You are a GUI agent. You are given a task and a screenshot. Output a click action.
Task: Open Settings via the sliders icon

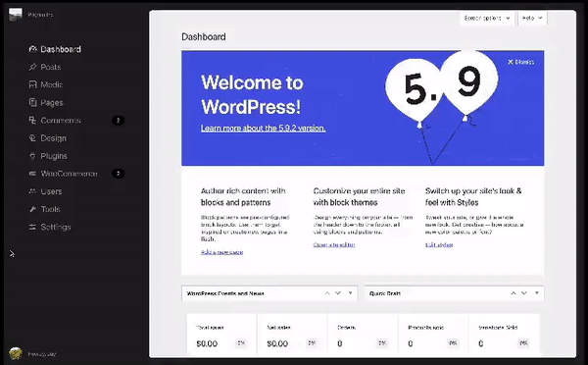(x=33, y=228)
